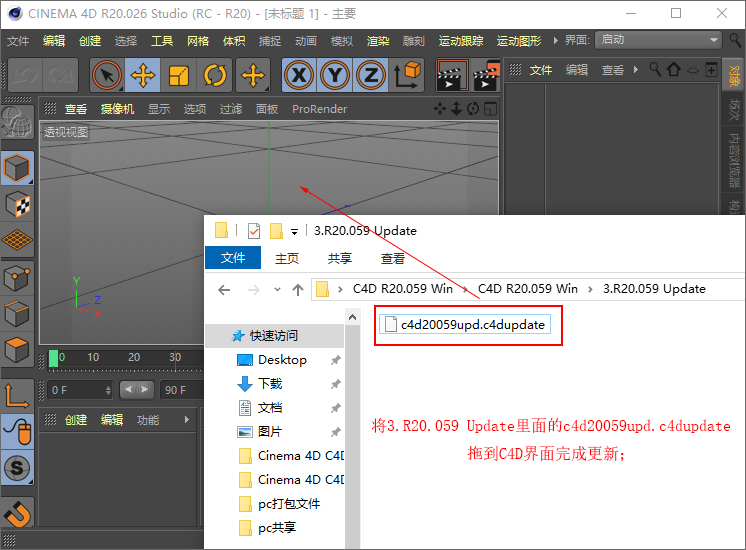Select the Live Selection arrow tool
The width and height of the screenshot is (746, 550).
(x=107, y=75)
